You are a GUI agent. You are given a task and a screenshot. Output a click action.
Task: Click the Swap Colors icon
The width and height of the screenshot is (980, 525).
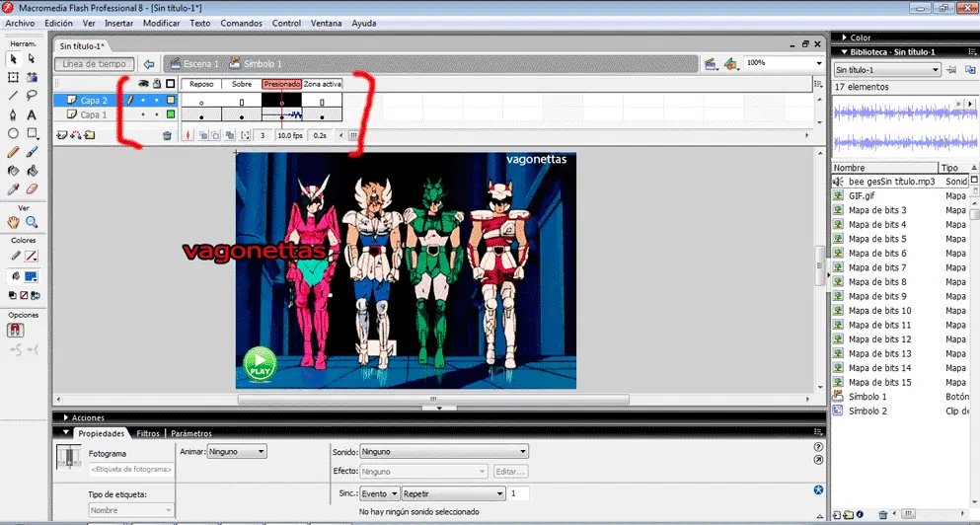pos(36,295)
